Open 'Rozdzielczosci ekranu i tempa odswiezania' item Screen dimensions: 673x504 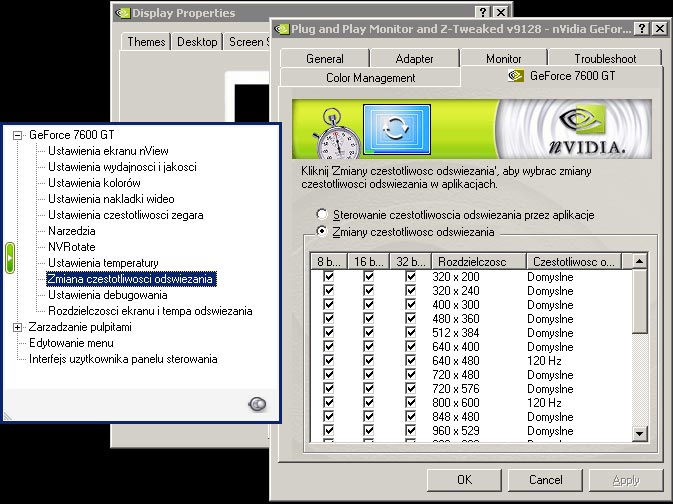click(150, 311)
